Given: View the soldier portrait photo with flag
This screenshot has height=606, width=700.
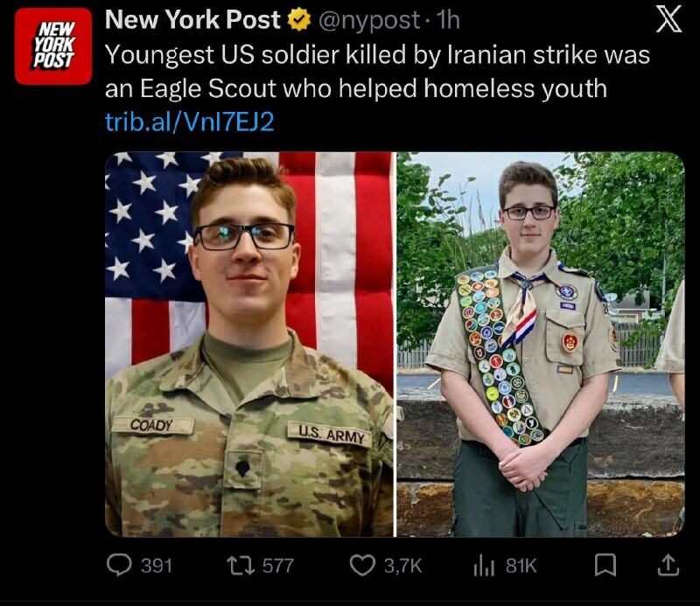Looking at the screenshot, I should point(249,345).
